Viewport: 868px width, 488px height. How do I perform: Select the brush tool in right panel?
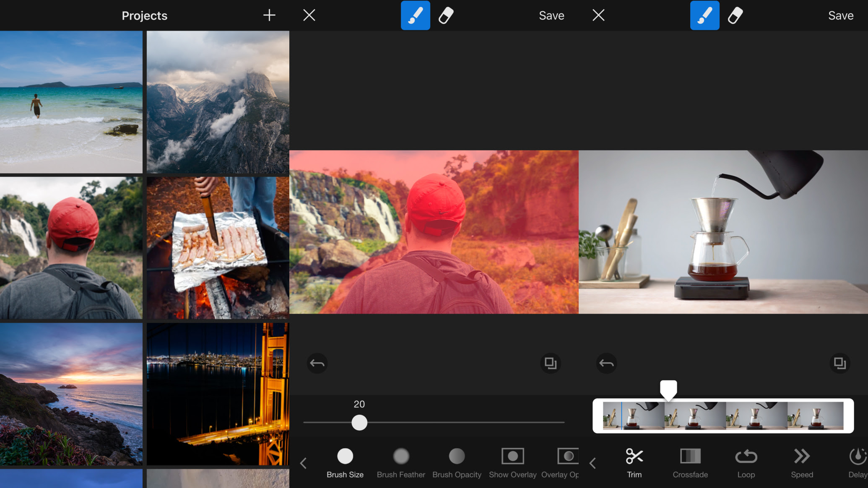(704, 16)
